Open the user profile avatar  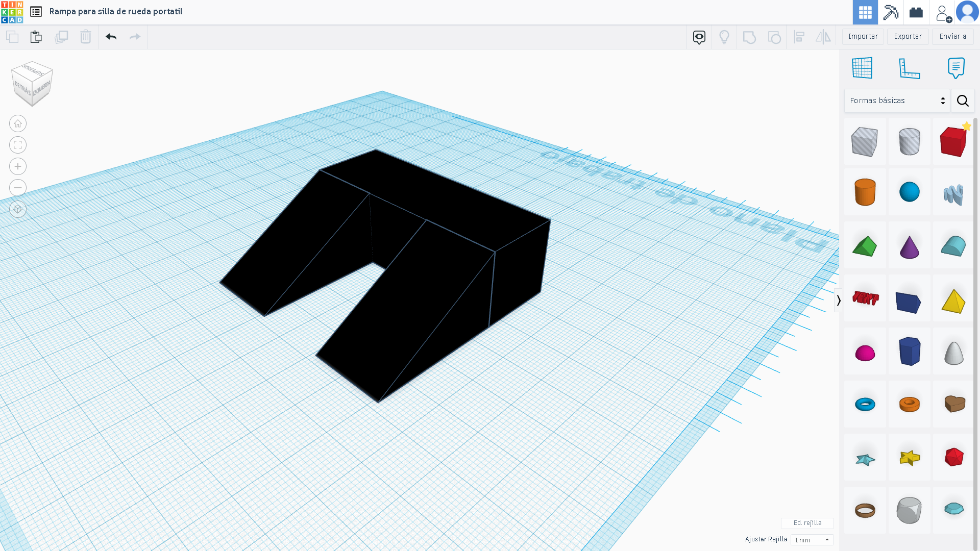pos(967,12)
